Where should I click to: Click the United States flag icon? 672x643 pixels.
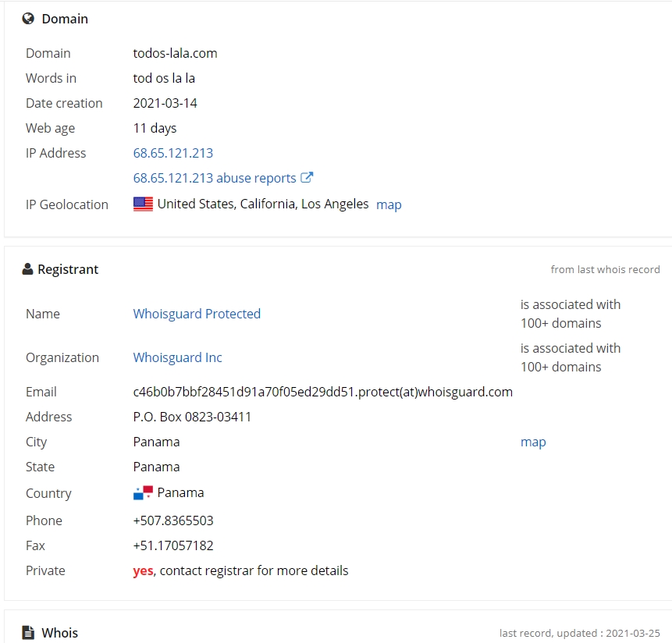pyautogui.click(x=143, y=204)
